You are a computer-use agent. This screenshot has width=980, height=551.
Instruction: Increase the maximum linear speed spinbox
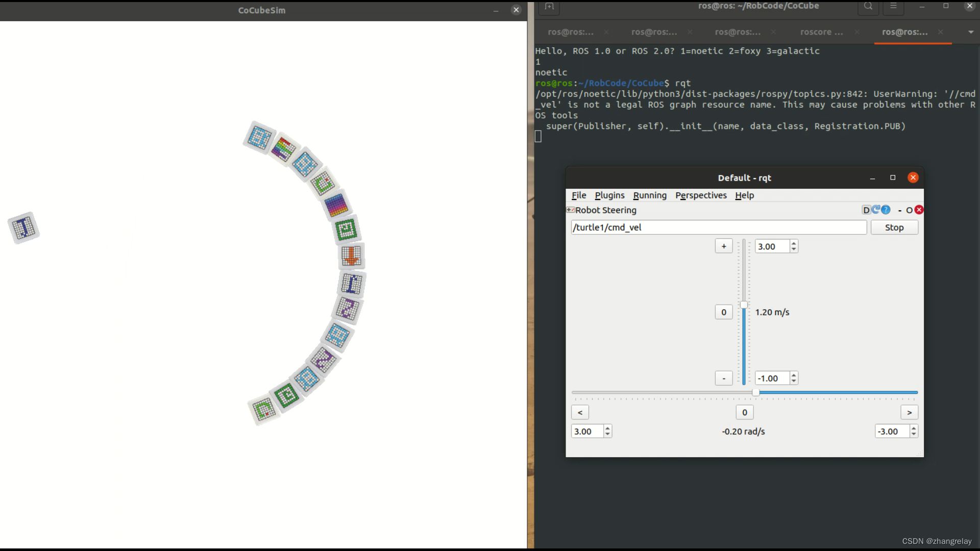tap(794, 243)
